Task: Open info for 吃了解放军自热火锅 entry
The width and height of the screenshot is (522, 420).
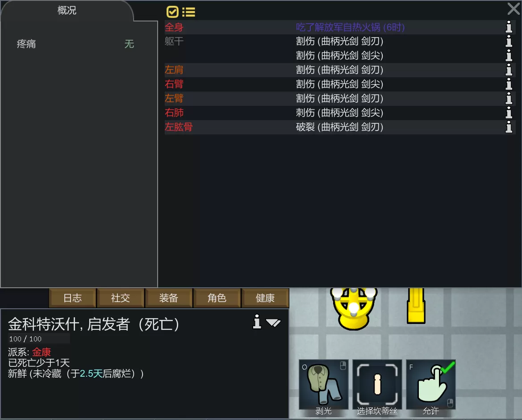Action: click(509, 27)
